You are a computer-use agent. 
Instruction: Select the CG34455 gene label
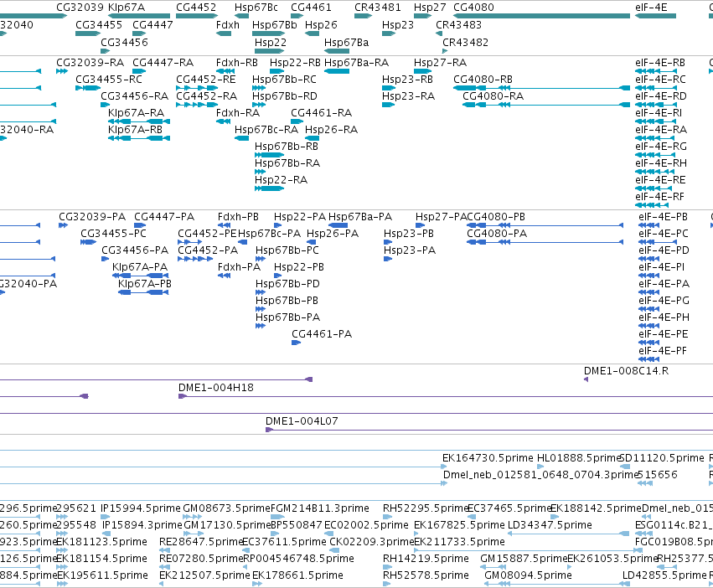coord(99,25)
